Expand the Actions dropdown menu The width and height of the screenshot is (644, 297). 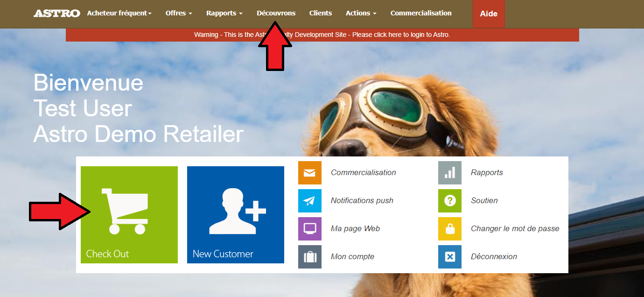tap(361, 13)
